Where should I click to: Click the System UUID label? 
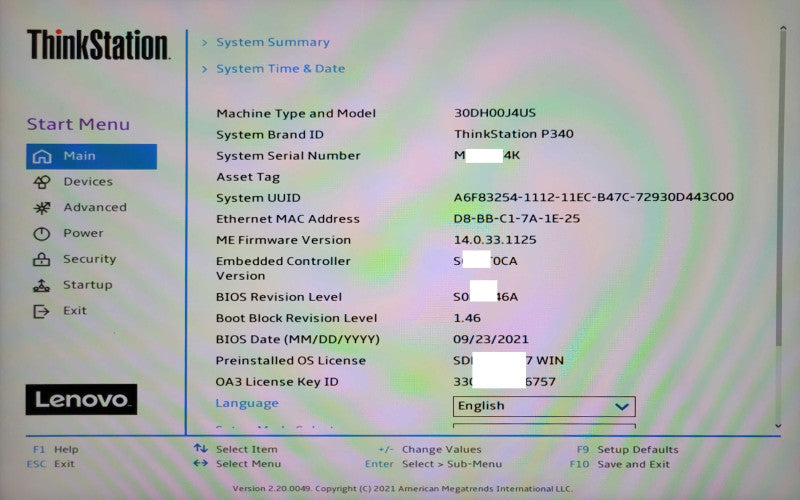pos(258,198)
